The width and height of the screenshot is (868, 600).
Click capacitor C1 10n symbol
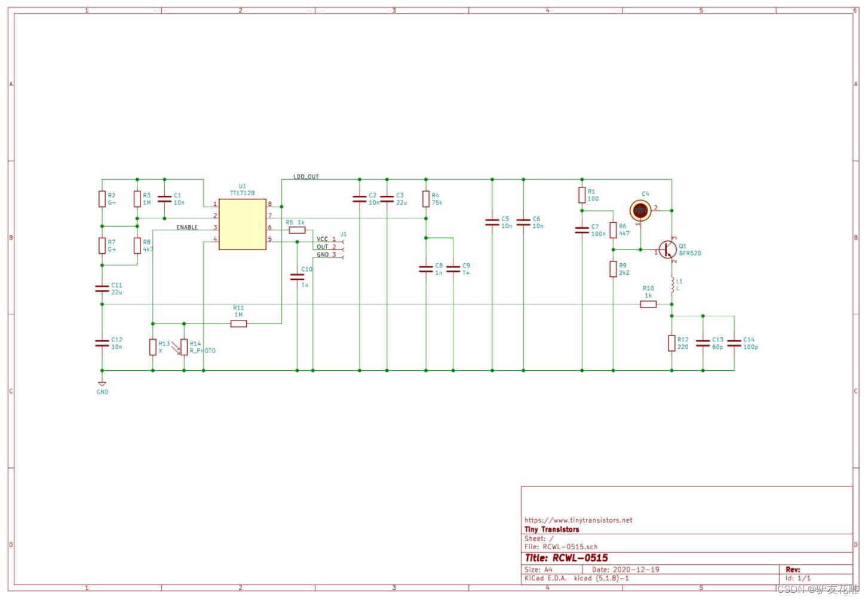pos(164,199)
